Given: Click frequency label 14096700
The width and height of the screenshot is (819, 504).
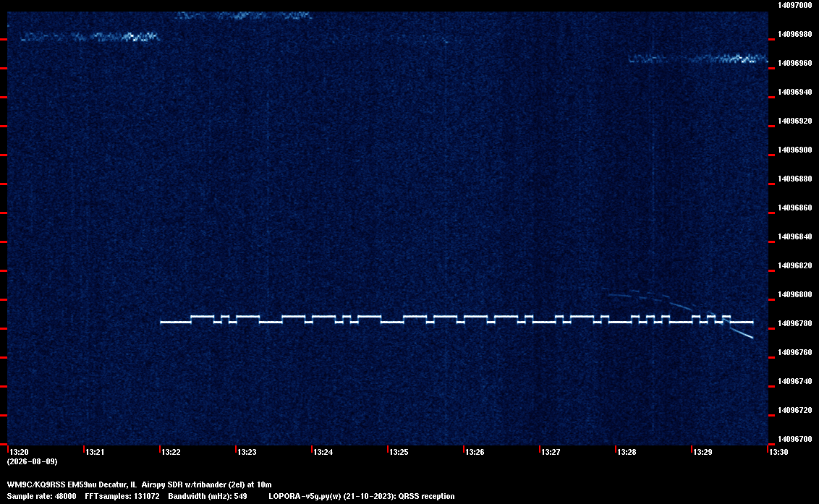Looking at the screenshot, I should coord(795,439).
